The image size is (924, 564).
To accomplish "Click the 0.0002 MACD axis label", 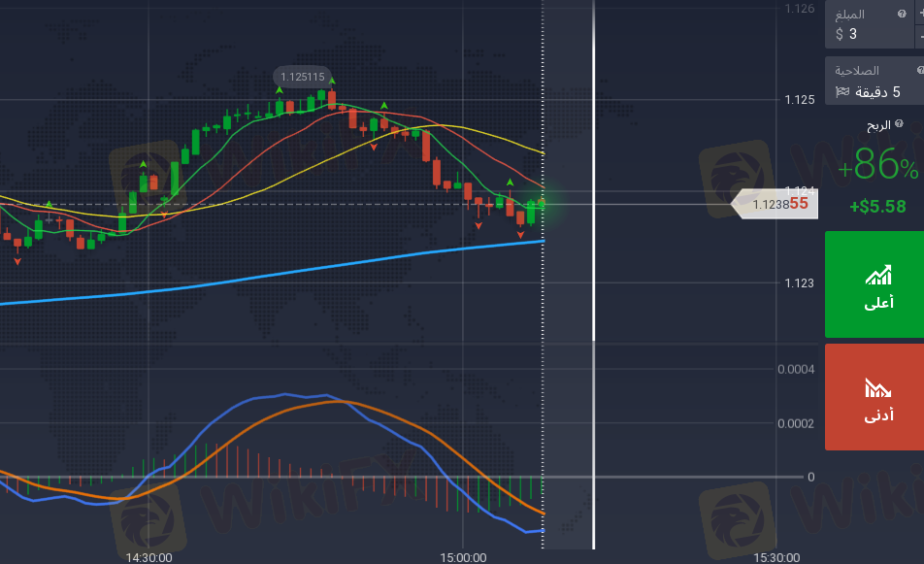I will [796, 424].
